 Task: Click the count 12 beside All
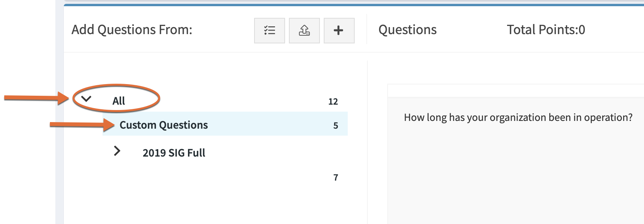[x=333, y=102]
